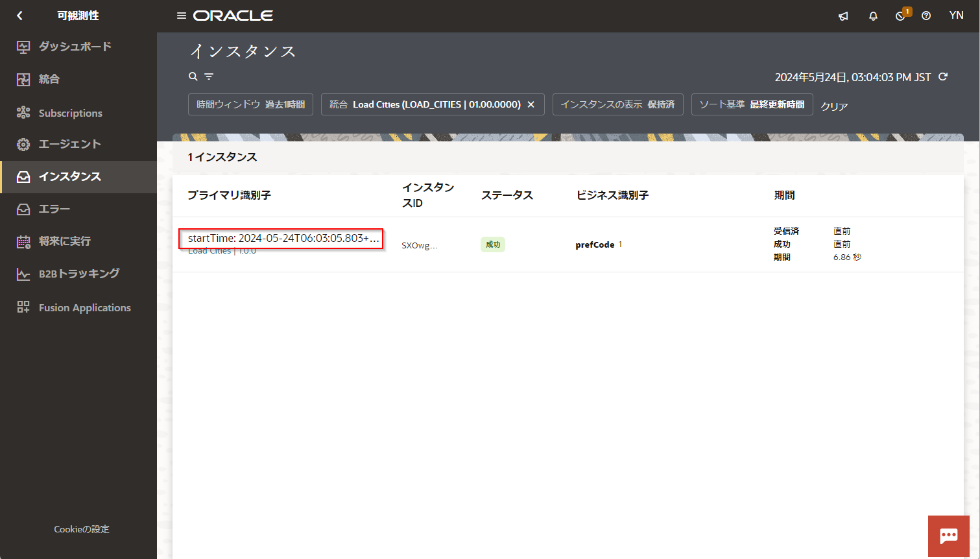This screenshot has height=559, width=980.
Task: Open the filter icon next to search
Action: pyautogui.click(x=209, y=77)
